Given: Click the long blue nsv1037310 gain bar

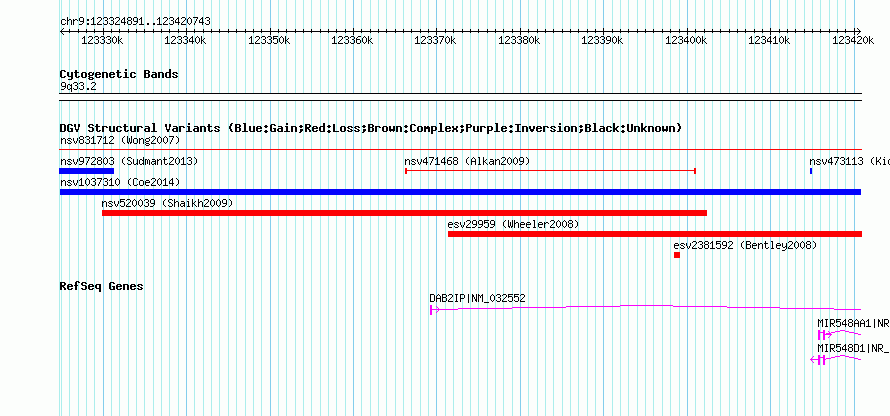Looking at the screenshot, I should point(460,192).
